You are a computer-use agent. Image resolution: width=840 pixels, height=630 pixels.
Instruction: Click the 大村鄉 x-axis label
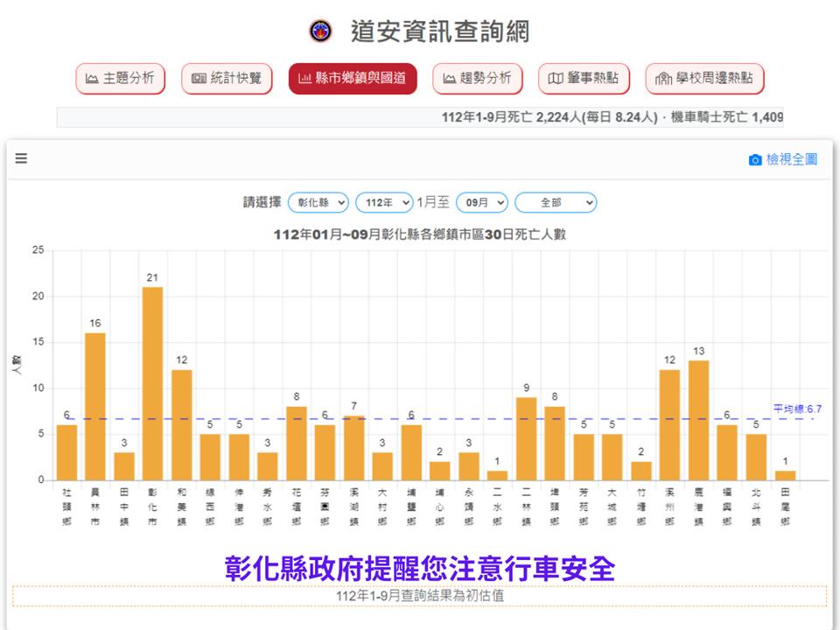[382, 507]
